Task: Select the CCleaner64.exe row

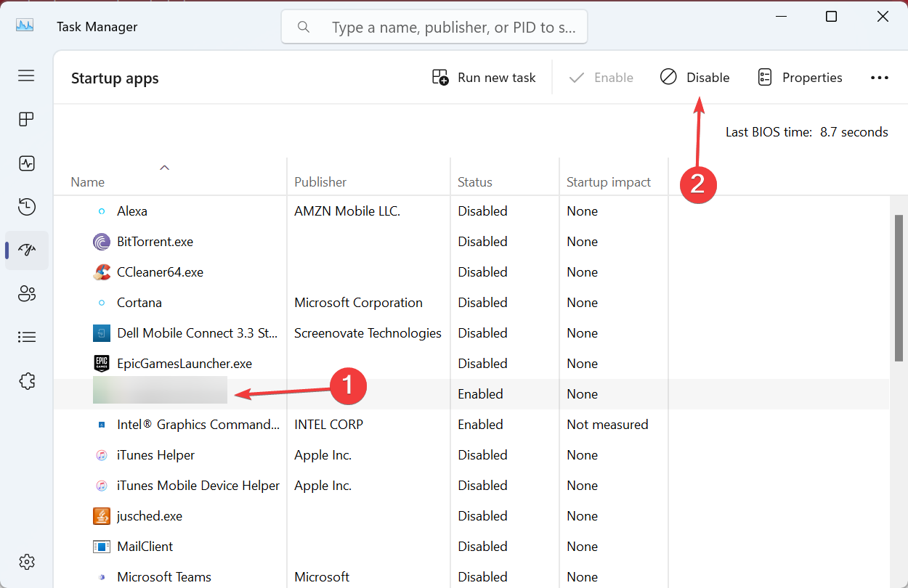Action: [471, 272]
